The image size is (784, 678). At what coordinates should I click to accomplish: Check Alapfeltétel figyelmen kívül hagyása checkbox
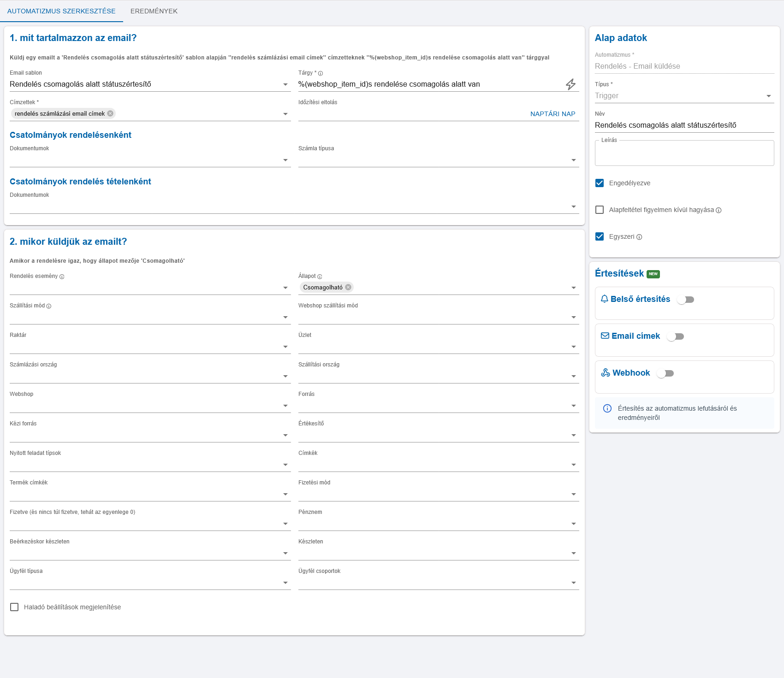(x=600, y=210)
